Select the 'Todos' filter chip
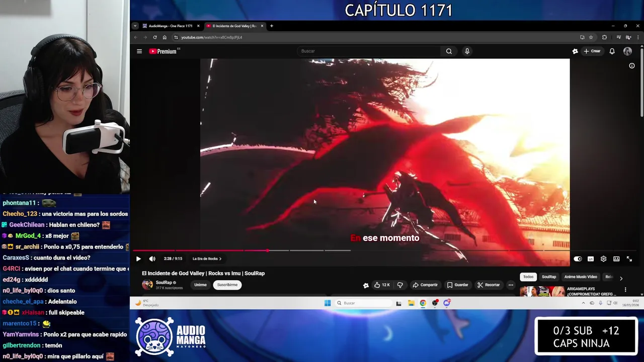This screenshot has height=362, width=644. 528,277
